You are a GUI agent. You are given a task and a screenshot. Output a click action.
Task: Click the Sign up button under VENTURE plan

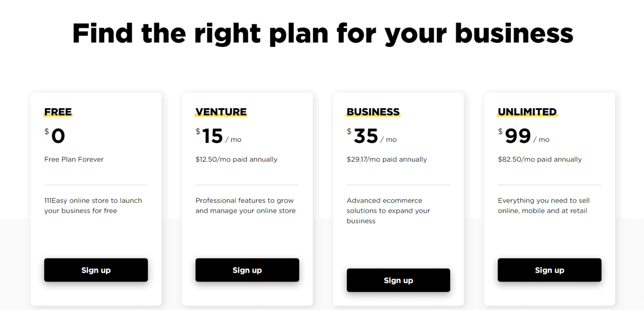point(247,270)
